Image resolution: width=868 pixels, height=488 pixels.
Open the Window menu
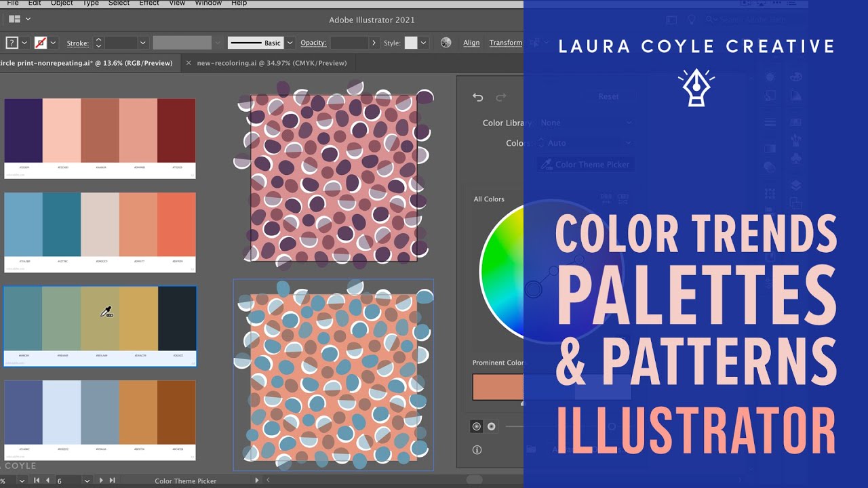pyautogui.click(x=208, y=3)
